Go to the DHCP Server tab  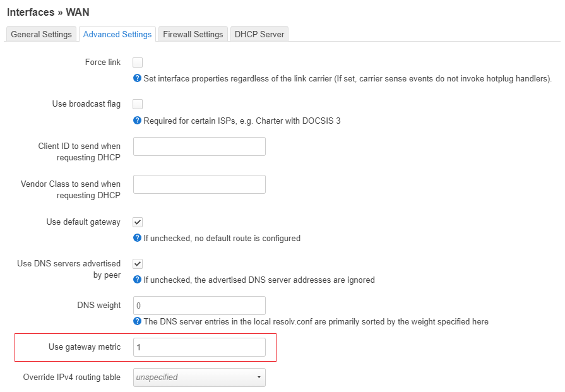click(x=259, y=34)
